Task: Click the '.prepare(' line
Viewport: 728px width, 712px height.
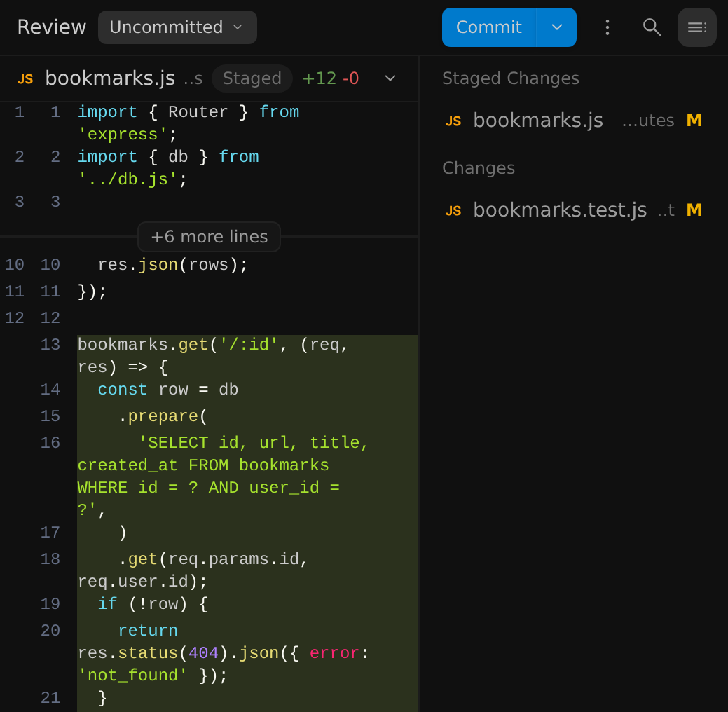Action: pyautogui.click(x=163, y=416)
